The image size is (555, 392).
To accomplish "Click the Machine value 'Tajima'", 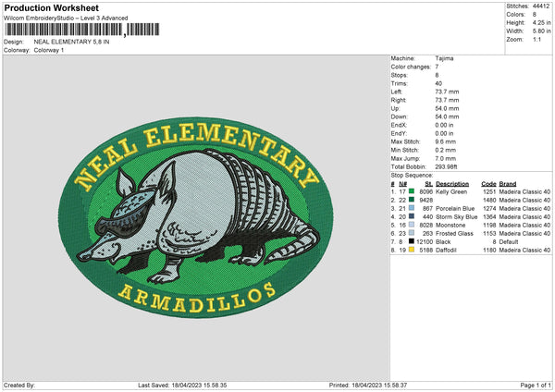I will (x=444, y=58).
